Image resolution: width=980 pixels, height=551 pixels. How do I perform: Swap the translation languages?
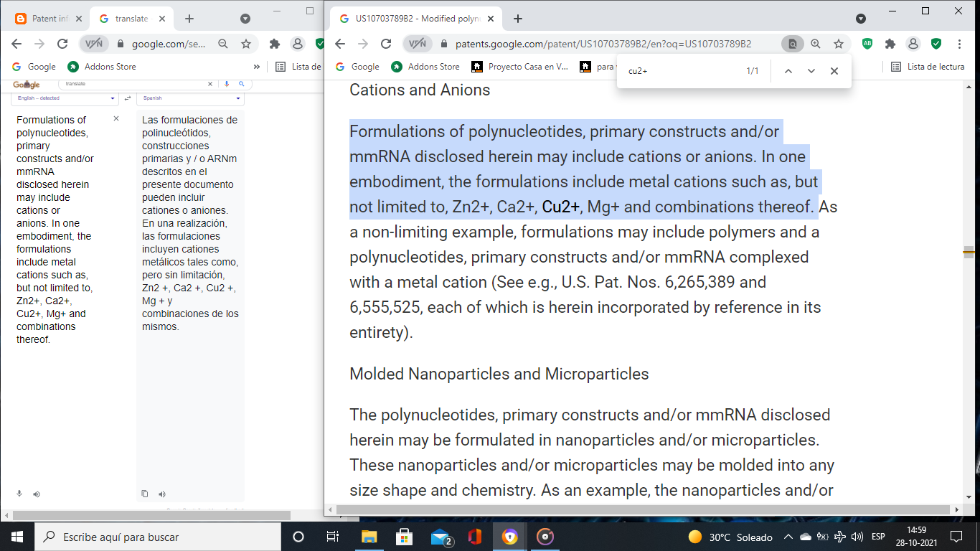[128, 98]
